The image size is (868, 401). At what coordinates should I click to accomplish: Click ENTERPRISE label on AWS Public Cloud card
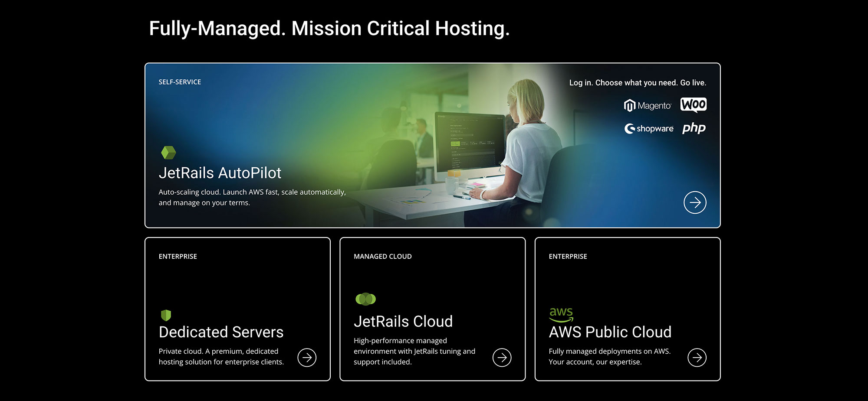(568, 256)
